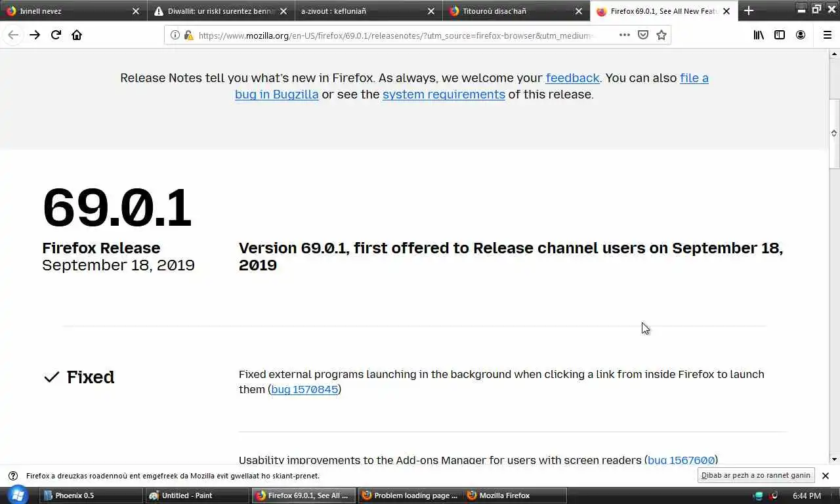Close the Titouroù disac'hañ tab
The width and height of the screenshot is (840, 504).
pos(579,11)
